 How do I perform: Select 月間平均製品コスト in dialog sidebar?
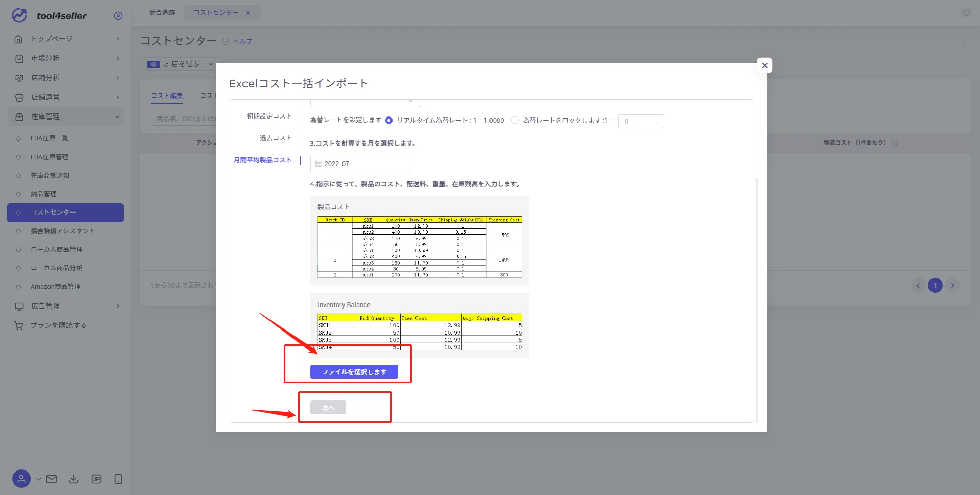click(x=262, y=160)
